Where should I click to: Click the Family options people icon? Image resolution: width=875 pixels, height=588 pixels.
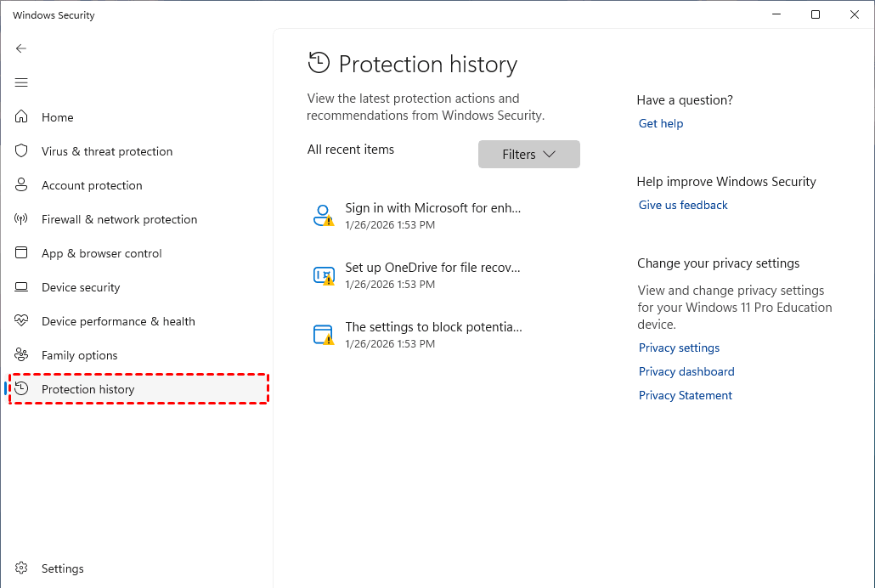tap(22, 355)
